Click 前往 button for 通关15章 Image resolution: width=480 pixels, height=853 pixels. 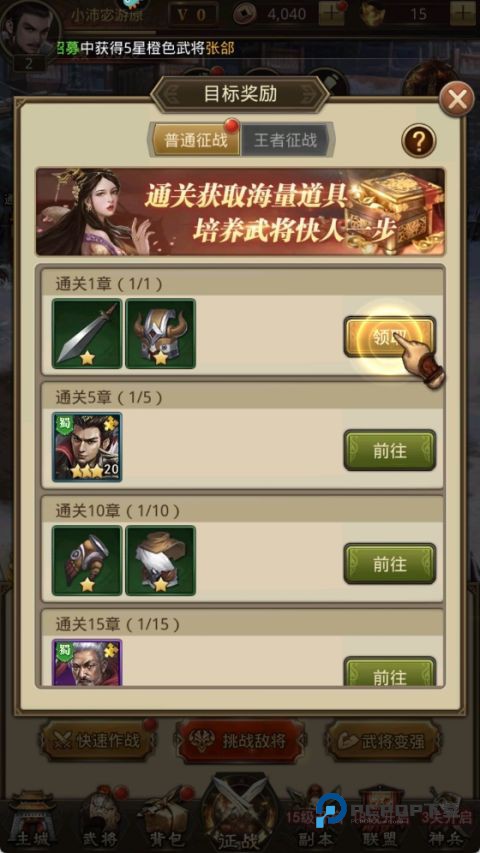click(390, 672)
